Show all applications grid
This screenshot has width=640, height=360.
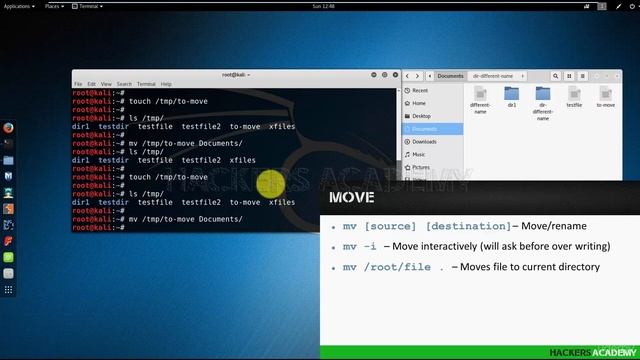(8, 290)
